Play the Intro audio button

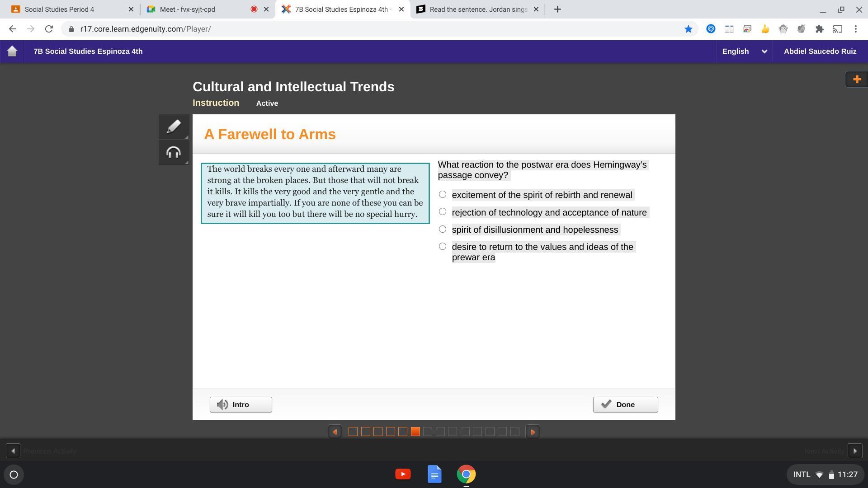[241, 404]
